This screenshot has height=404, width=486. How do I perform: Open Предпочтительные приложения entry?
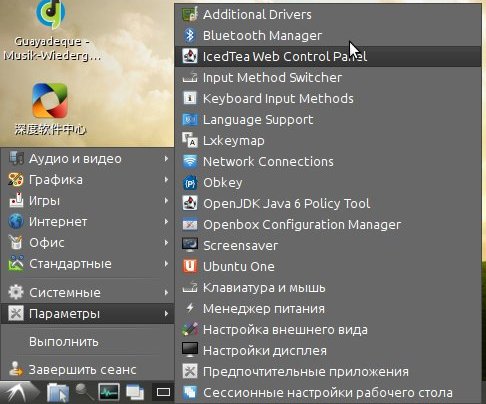[x=328, y=371]
